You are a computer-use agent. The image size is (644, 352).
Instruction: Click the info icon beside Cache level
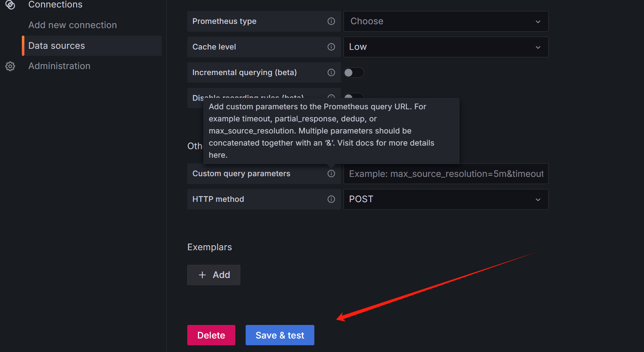pyautogui.click(x=331, y=47)
